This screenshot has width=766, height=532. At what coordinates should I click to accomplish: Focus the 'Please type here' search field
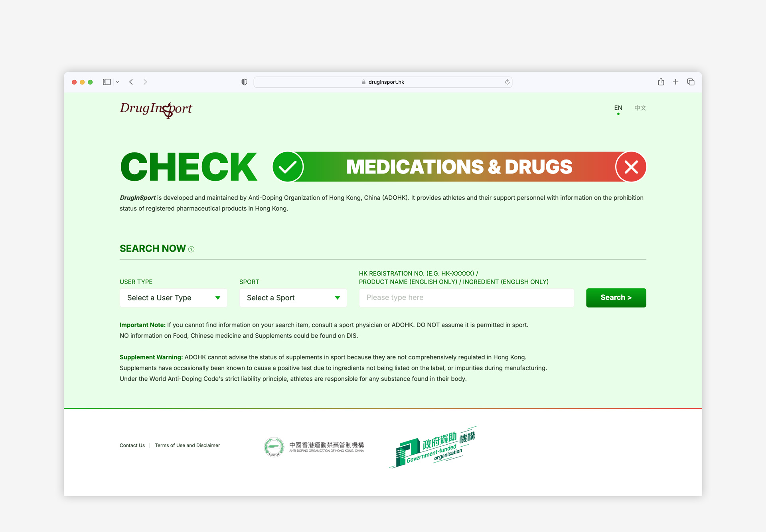coord(466,298)
